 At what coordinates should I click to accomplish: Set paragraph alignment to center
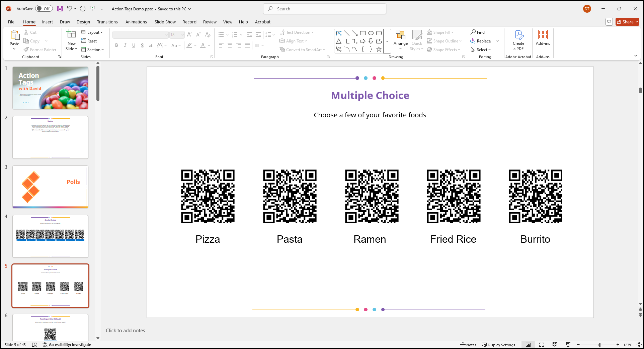click(230, 45)
